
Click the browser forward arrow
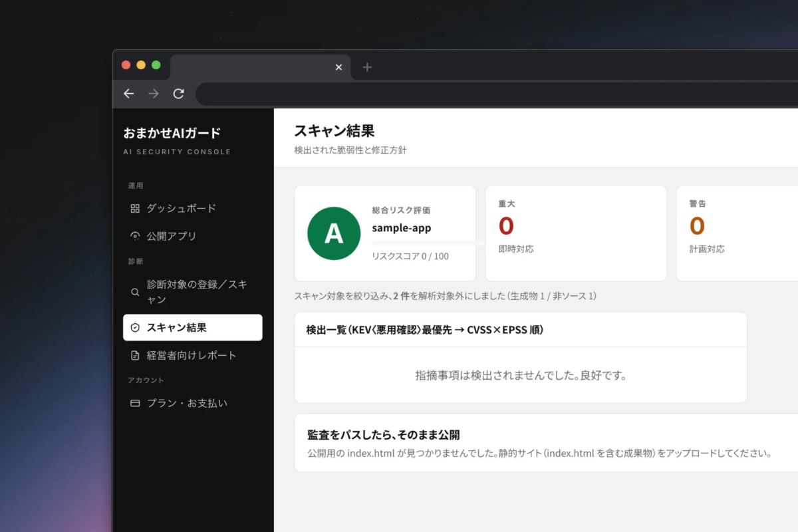154,94
